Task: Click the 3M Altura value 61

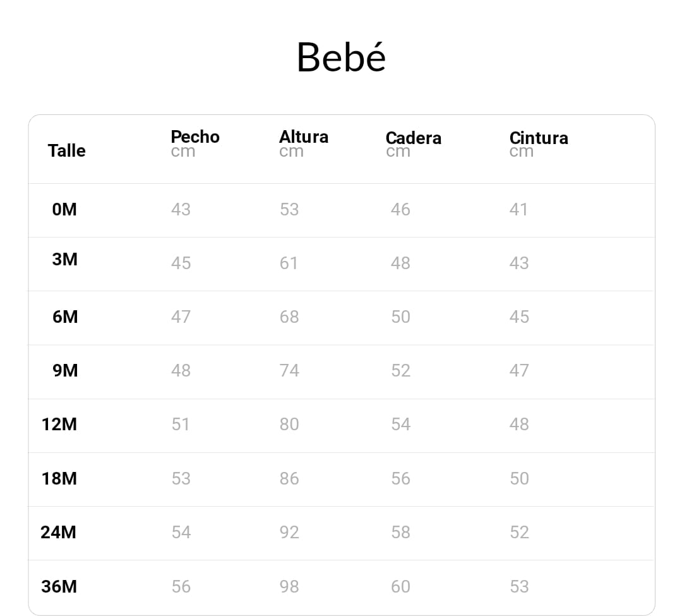Action: tap(289, 263)
